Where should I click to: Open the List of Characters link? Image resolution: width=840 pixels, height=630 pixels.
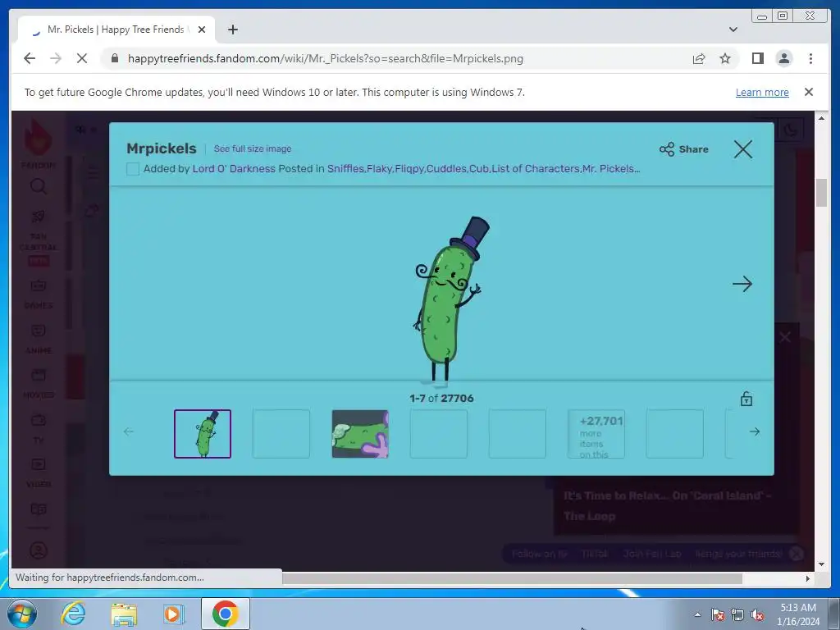tap(536, 169)
